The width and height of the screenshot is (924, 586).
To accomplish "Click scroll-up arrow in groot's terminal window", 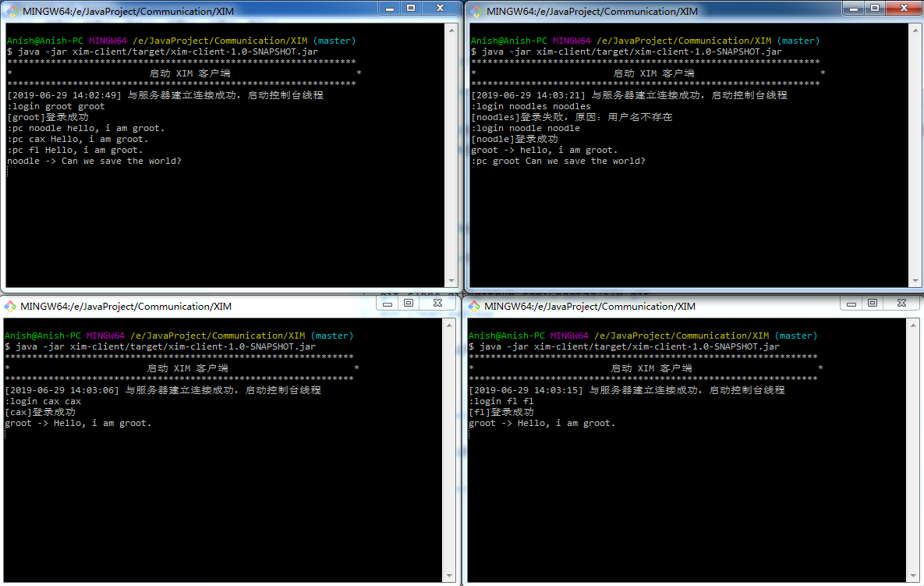I will tap(451, 30).
